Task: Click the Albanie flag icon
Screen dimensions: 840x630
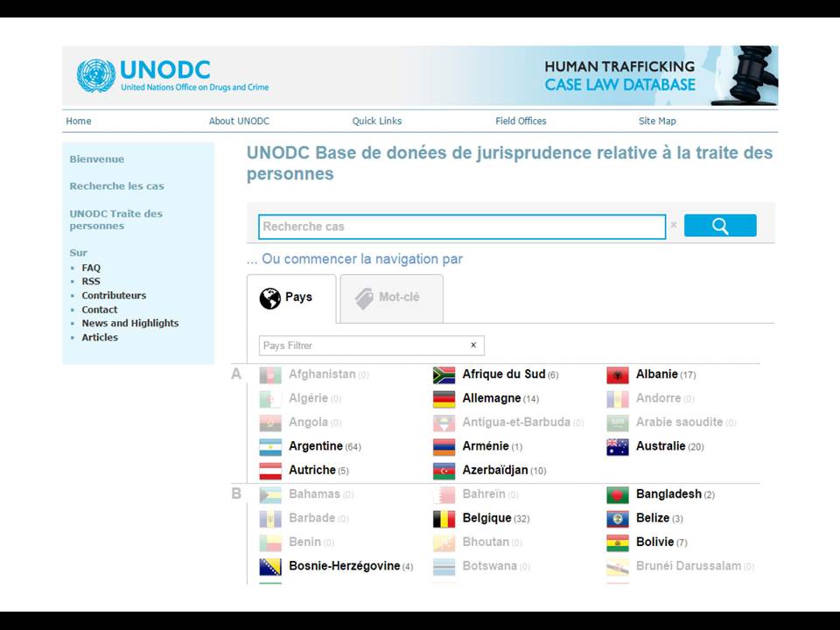Action: (x=618, y=375)
